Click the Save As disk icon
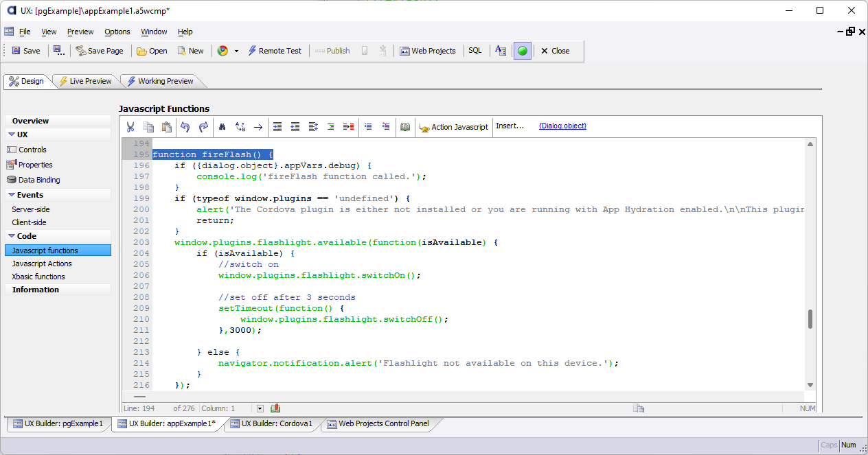The width and height of the screenshot is (868, 455). pyautogui.click(x=59, y=51)
